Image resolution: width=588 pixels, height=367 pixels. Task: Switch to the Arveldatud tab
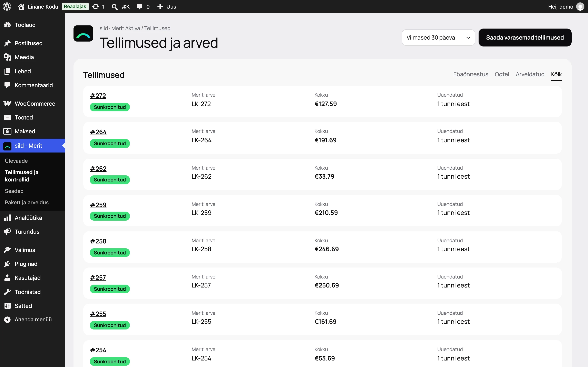pos(530,74)
